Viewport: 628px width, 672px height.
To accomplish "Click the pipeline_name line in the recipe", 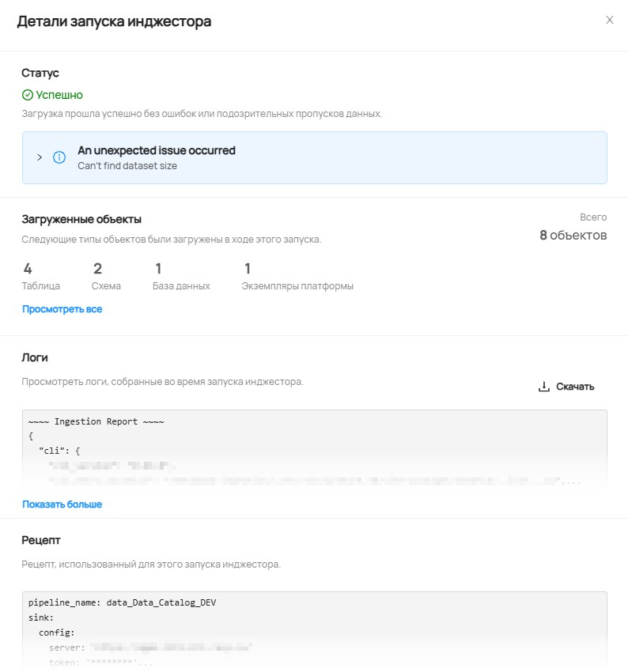I will tap(122, 602).
